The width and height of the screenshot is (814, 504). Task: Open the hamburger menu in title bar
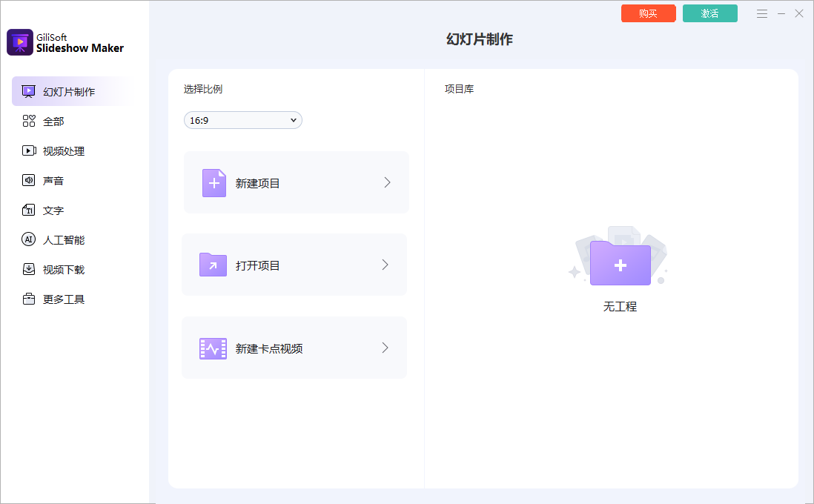761,14
